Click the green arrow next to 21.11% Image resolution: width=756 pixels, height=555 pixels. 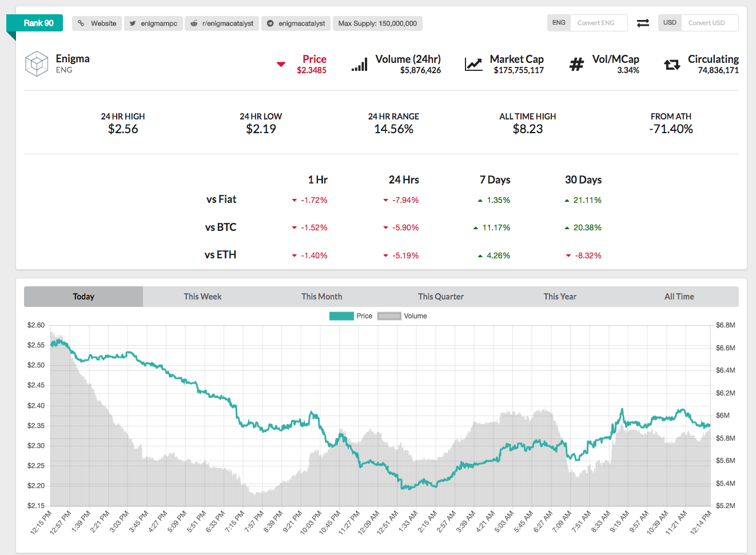point(567,201)
